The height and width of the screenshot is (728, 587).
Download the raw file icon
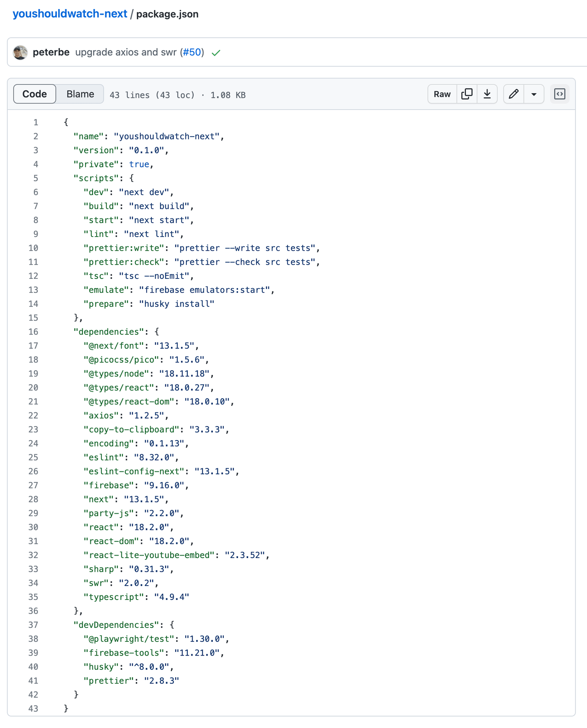[x=487, y=94]
